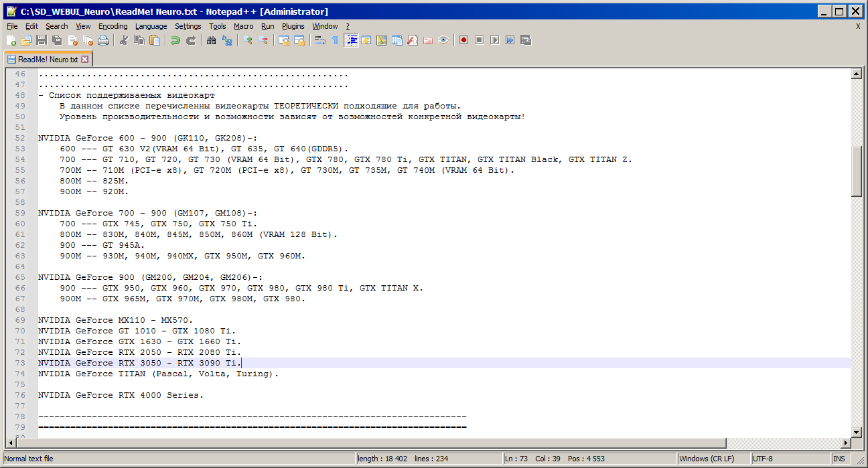Cut selection with the scissors icon
Viewport: 868px width, 468px height.
click(123, 40)
